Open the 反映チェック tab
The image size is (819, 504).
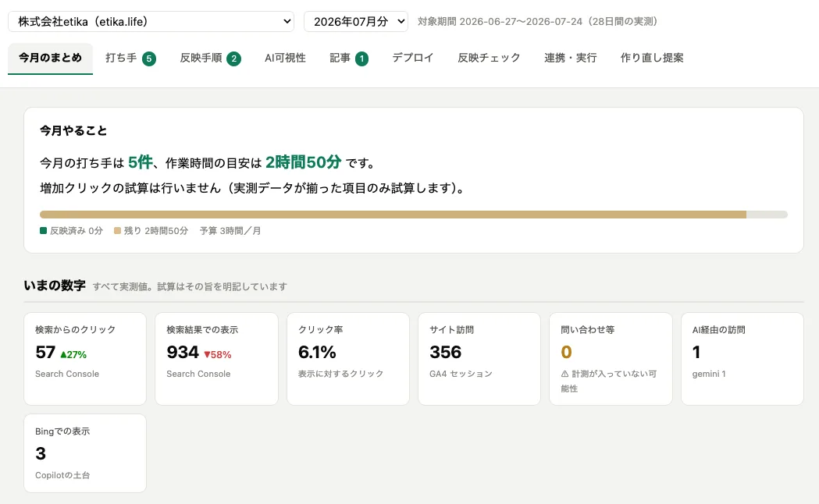coord(489,58)
